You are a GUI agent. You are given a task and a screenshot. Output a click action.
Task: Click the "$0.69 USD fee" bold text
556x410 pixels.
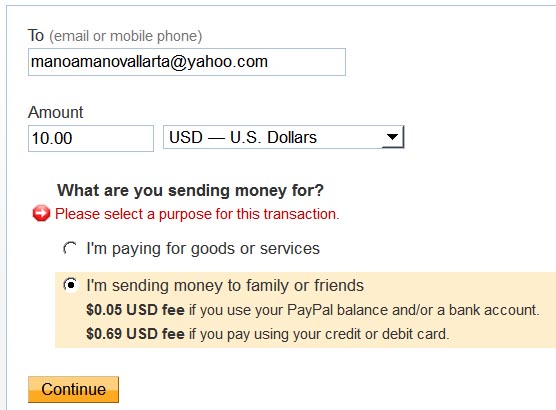(x=135, y=334)
